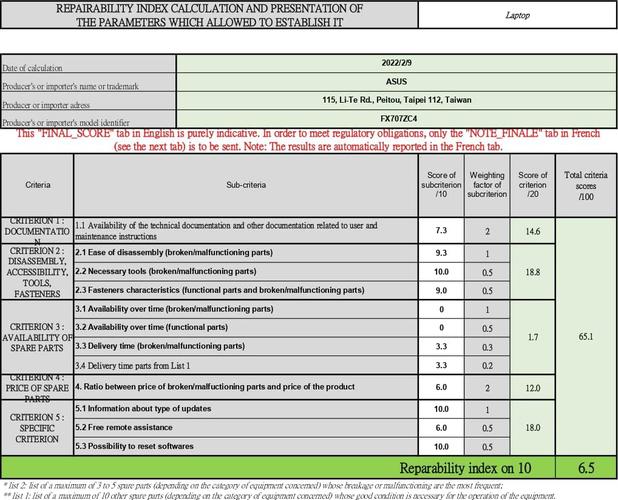
Task: Select 'Score of criterion /20' header
Action: (x=532, y=185)
